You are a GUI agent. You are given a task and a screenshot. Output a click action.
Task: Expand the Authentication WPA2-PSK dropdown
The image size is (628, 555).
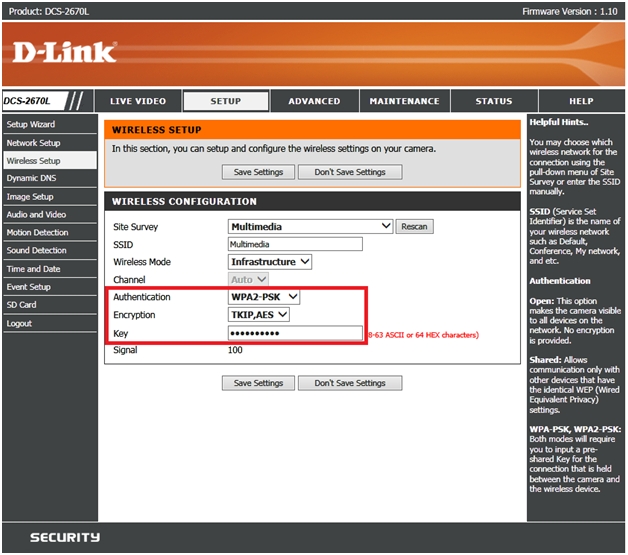point(264,297)
